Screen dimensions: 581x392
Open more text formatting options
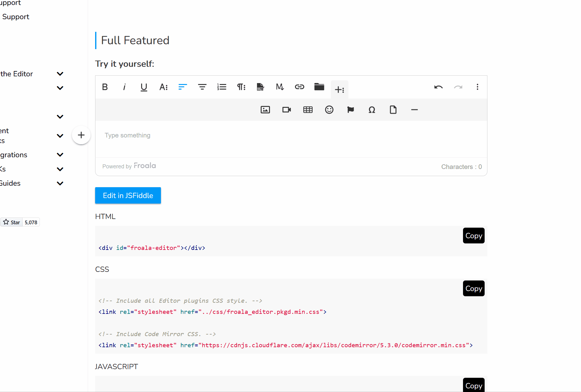pos(163,87)
